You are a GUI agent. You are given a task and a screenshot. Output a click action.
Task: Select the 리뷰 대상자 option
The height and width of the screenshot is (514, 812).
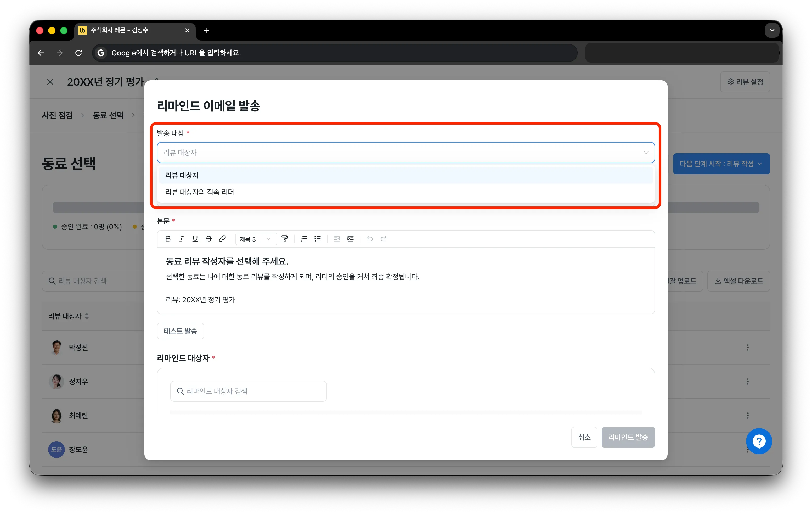(406, 175)
